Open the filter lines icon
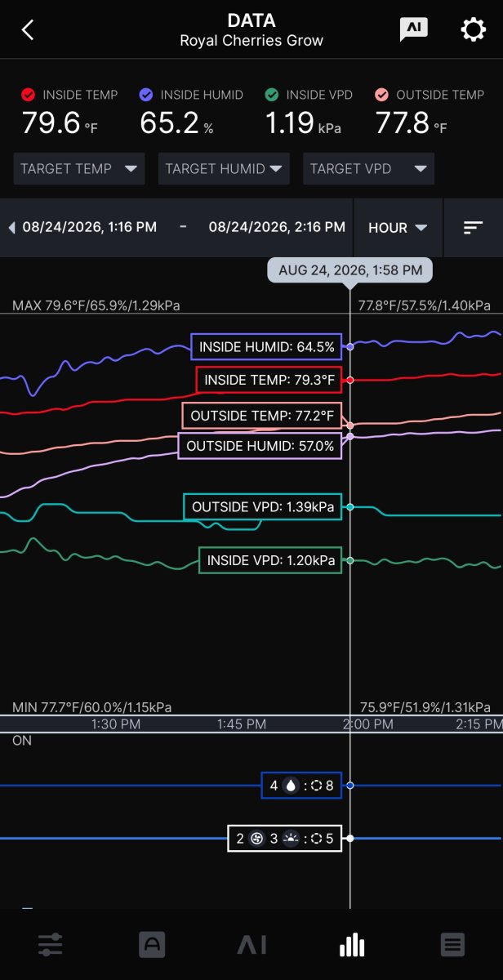 [x=474, y=228]
